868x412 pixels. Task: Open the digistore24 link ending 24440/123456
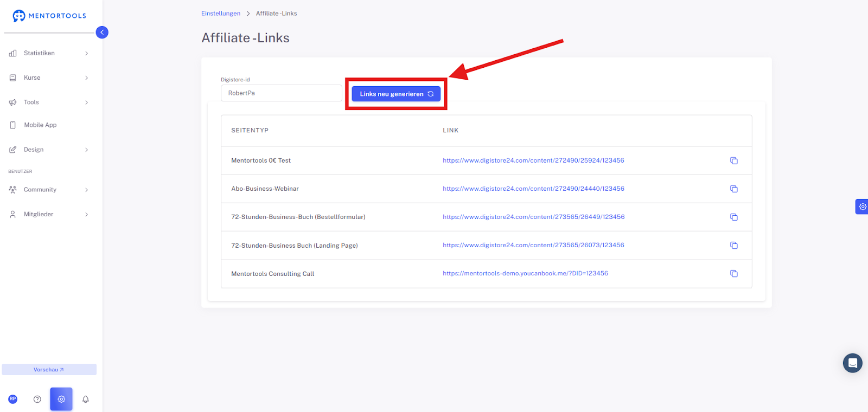[x=533, y=189]
